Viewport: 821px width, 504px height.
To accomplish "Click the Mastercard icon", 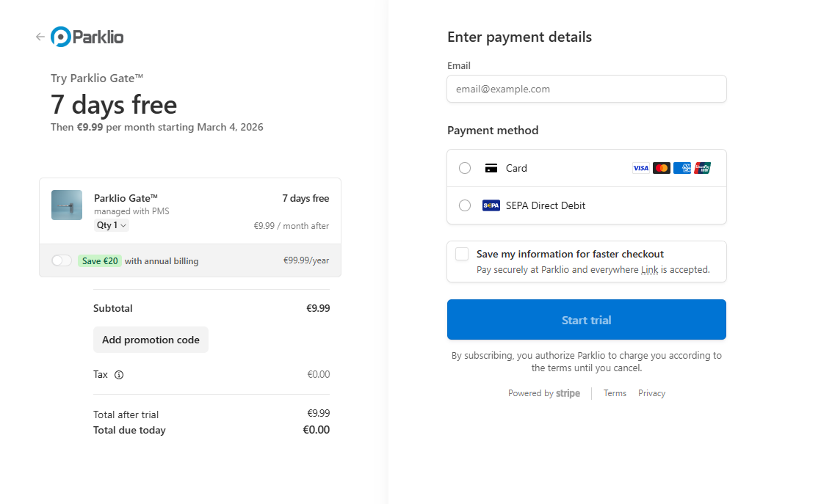I will [662, 168].
